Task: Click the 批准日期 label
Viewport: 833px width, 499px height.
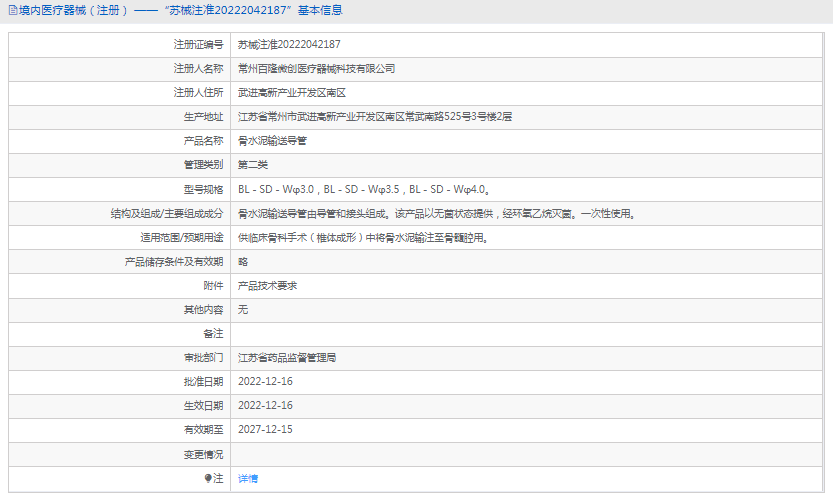Action: click(203, 382)
